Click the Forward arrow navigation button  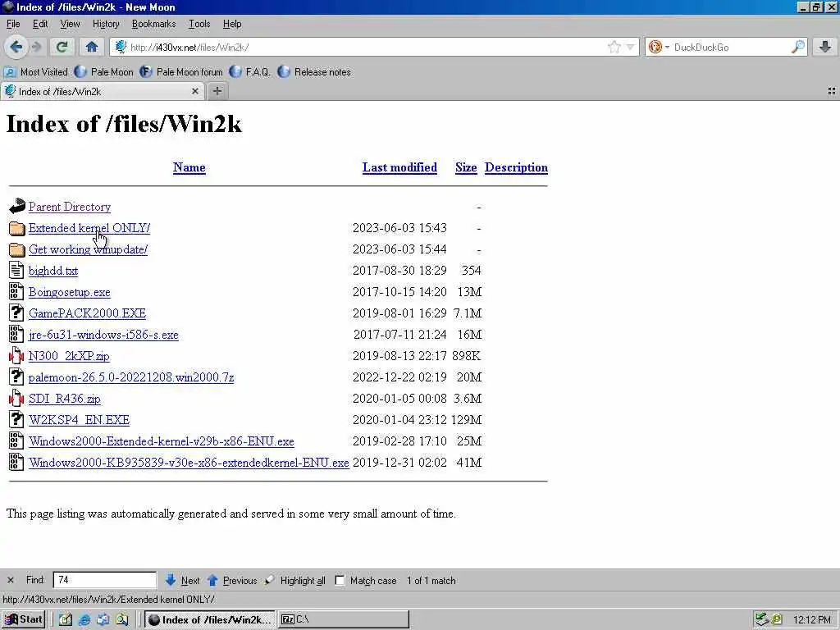coord(36,47)
